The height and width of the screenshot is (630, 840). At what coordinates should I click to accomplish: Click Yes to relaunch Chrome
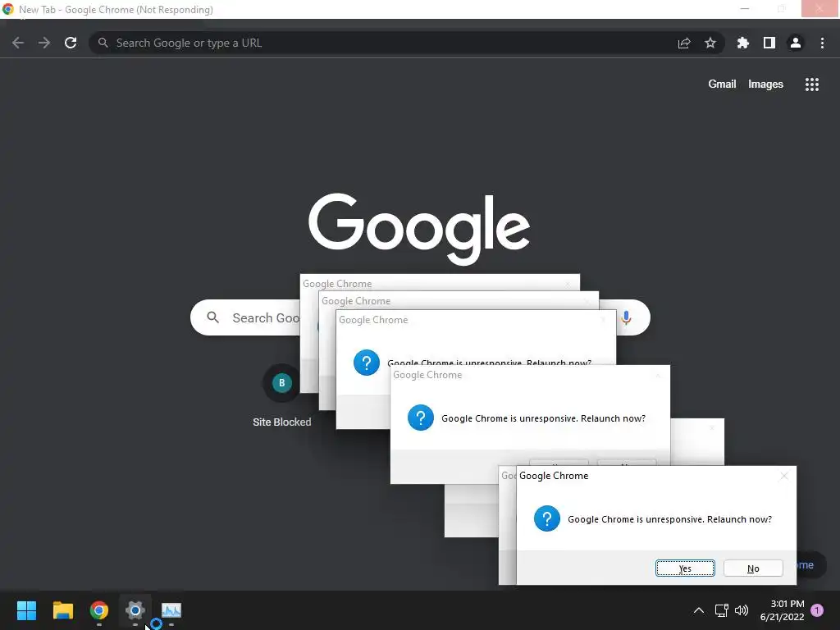click(685, 568)
